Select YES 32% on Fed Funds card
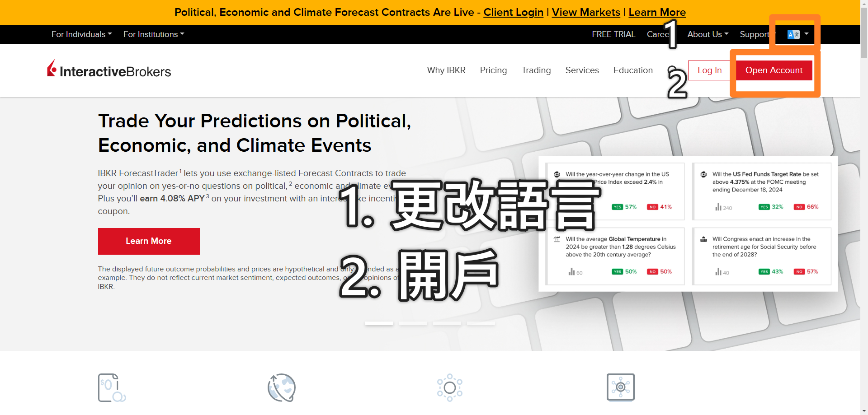The height and width of the screenshot is (415, 868). [x=771, y=207]
